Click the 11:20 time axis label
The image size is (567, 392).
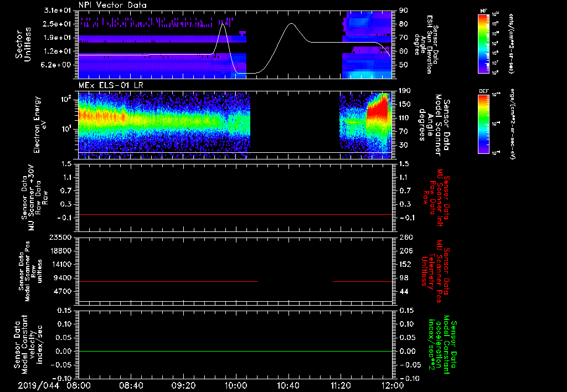341,385
